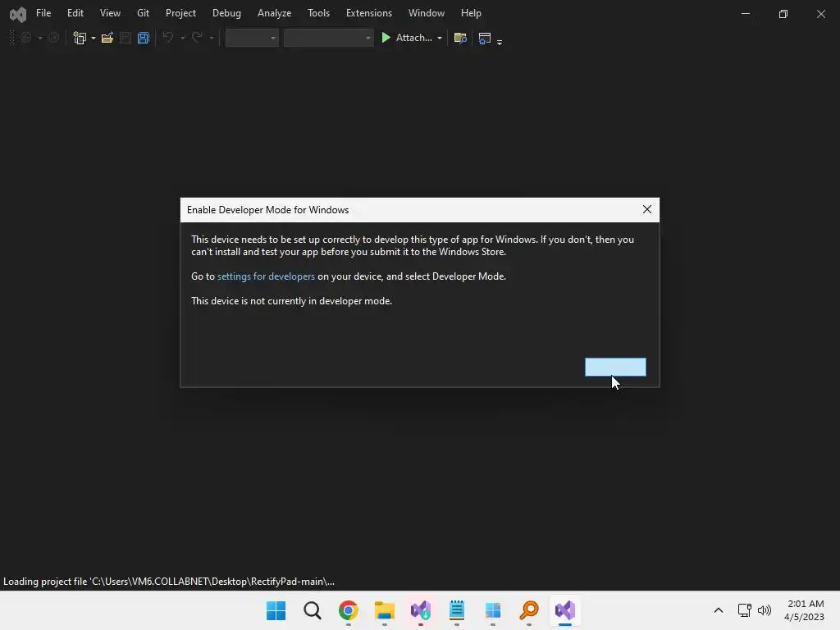Restore down the Visual Studio window
Screen dimensions: 840x630
pyautogui.click(x=783, y=14)
